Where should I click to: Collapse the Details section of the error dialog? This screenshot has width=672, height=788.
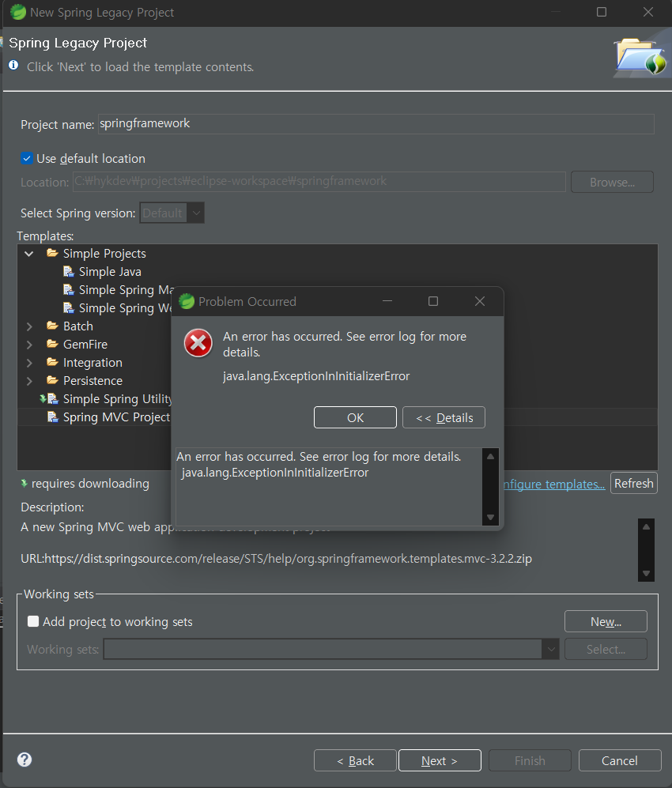click(444, 417)
